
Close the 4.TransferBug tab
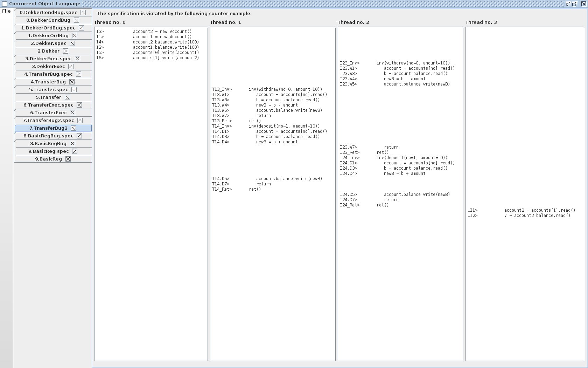tap(72, 82)
